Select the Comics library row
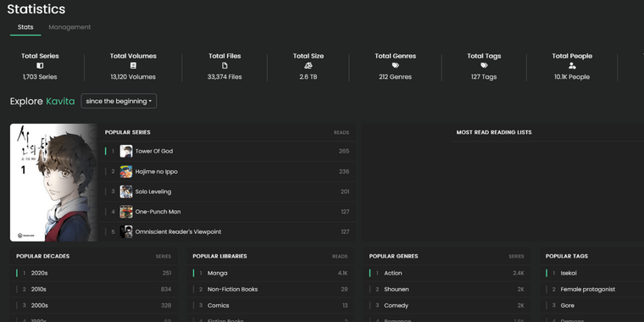644x322 pixels. click(270, 306)
